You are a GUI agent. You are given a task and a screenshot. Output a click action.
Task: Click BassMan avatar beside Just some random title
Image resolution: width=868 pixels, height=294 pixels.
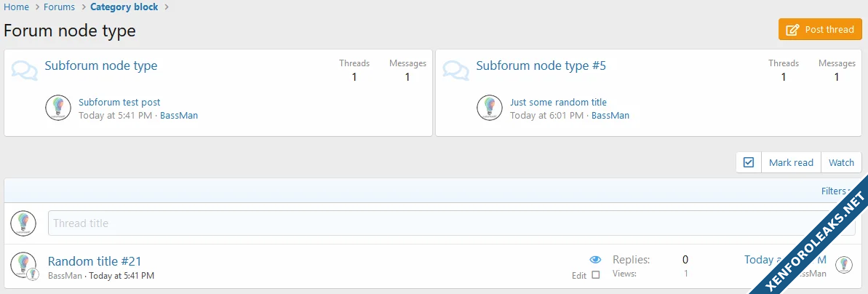pyautogui.click(x=490, y=108)
